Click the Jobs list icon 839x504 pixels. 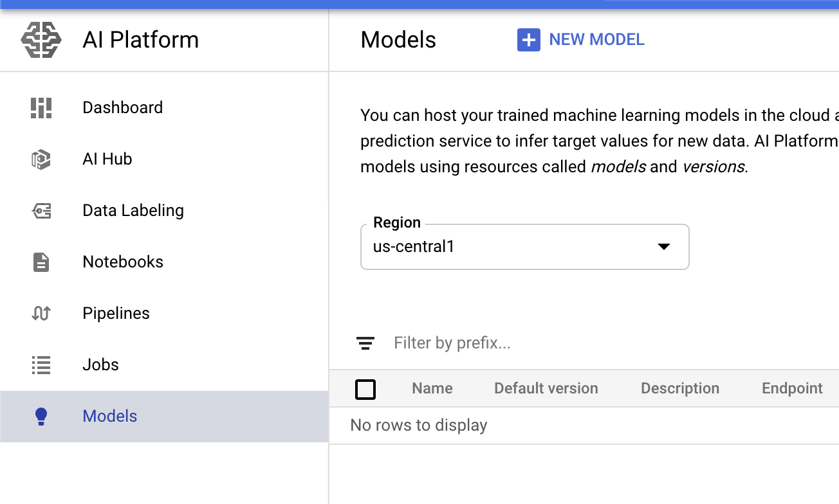pyautogui.click(x=41, y=364)
